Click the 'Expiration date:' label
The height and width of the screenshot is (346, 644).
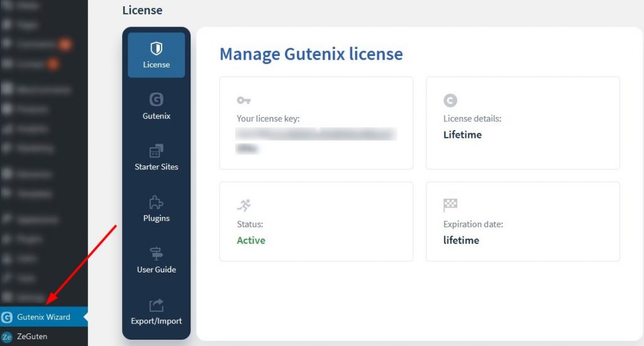click(x=473, y=225)
